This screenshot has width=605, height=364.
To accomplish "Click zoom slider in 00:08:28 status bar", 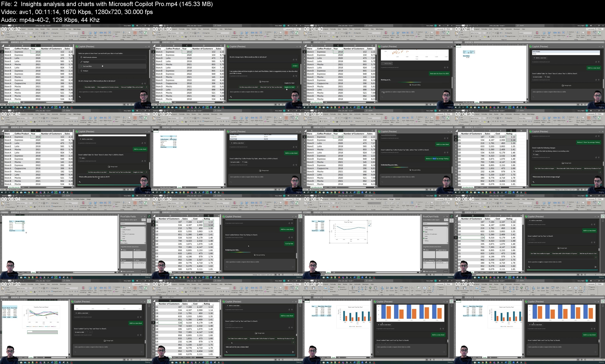I will (x=443, y=360).
